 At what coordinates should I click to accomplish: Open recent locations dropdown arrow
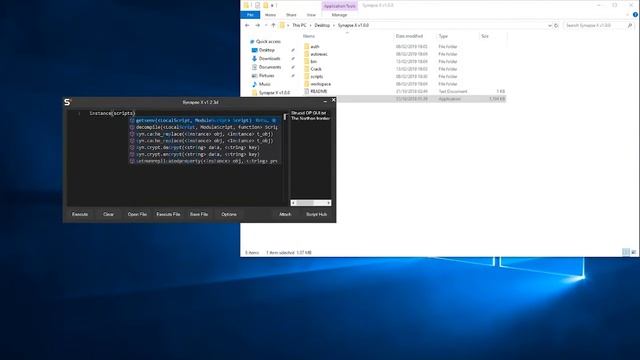pos(266,25)
